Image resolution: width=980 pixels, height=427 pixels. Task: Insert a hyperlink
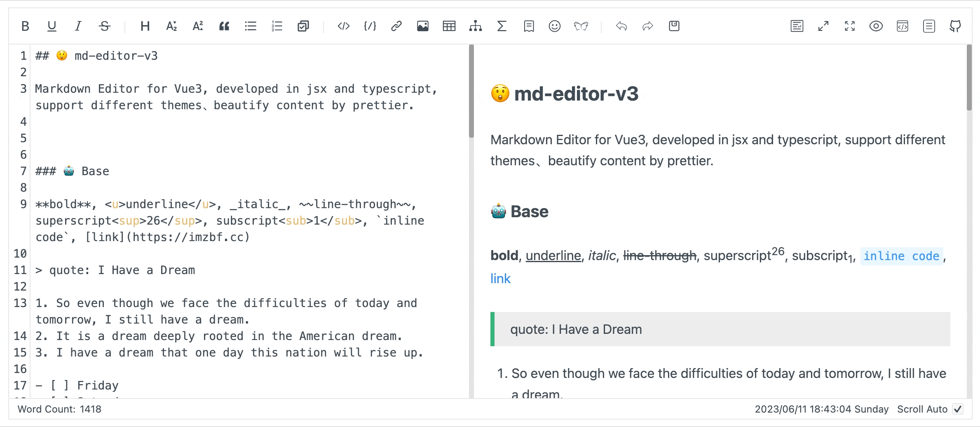[396, 26]
